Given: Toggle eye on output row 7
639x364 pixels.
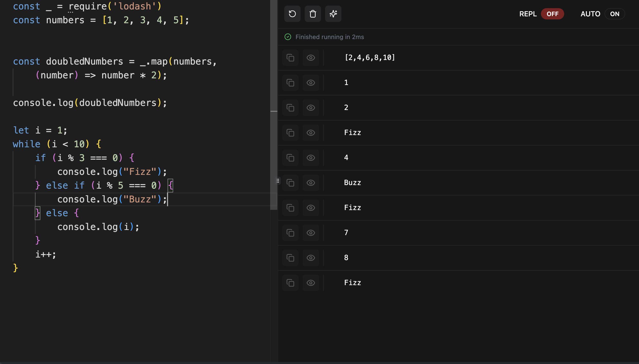Looking at the screenshot, I should click(x=311, y=233).
